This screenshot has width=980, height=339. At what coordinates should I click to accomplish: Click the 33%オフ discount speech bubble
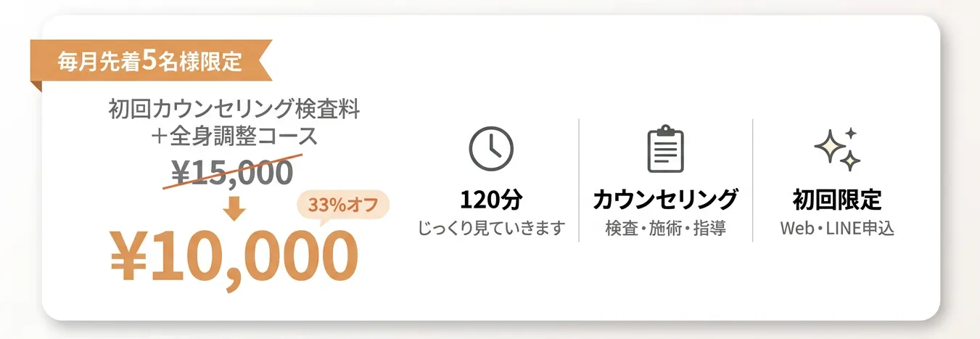[343, 205]
